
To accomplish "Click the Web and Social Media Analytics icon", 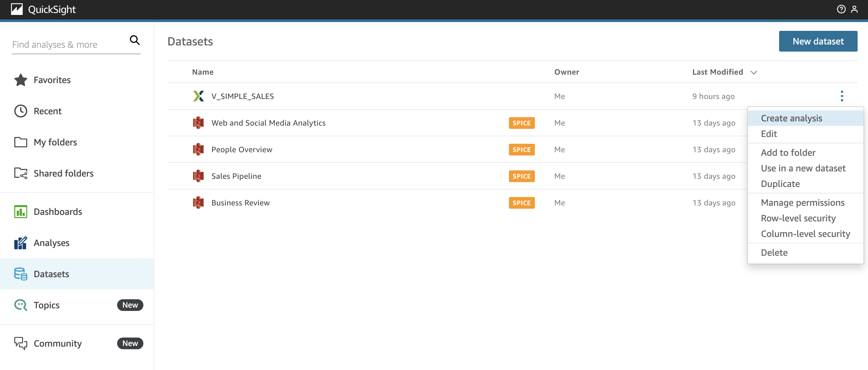I will [x=199, y=123].
